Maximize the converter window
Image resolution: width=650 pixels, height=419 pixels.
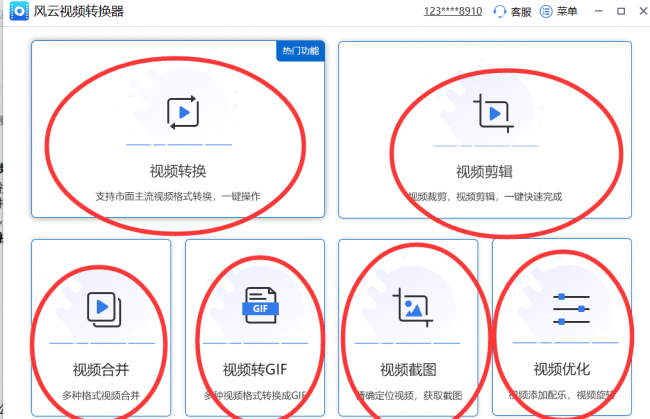(621, 11)
